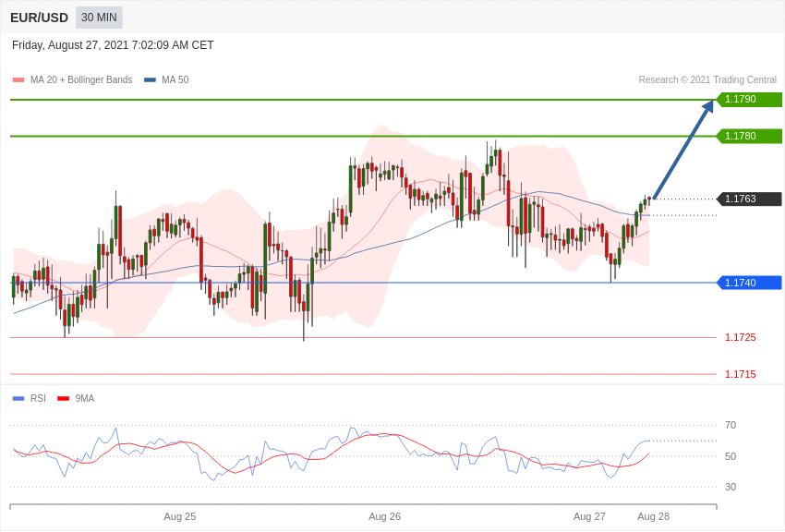Click the blue RSI legend swatch
The width and height of the screenshot is (785, 532).
tap(18, 399)
